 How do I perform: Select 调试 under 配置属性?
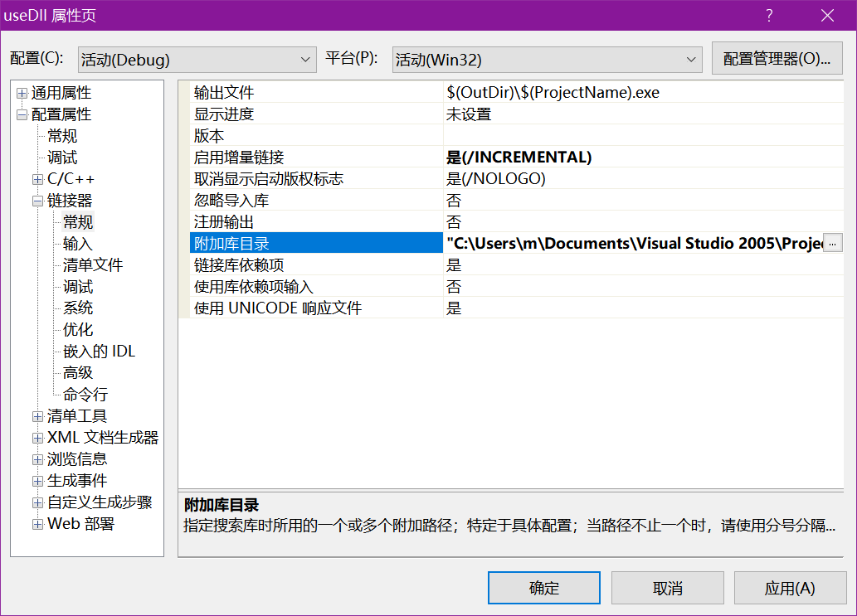point(62,158)
